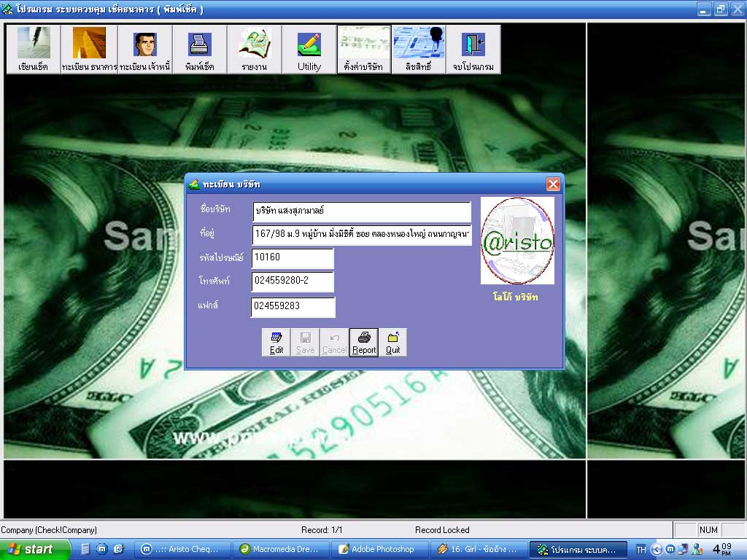Image resolution: width=747 pixels, height=560 pixels.
Task: Click the ทะเบียน ธนาคาร bank registry icon
Action: pyautogui.click(x=89, y=49)
